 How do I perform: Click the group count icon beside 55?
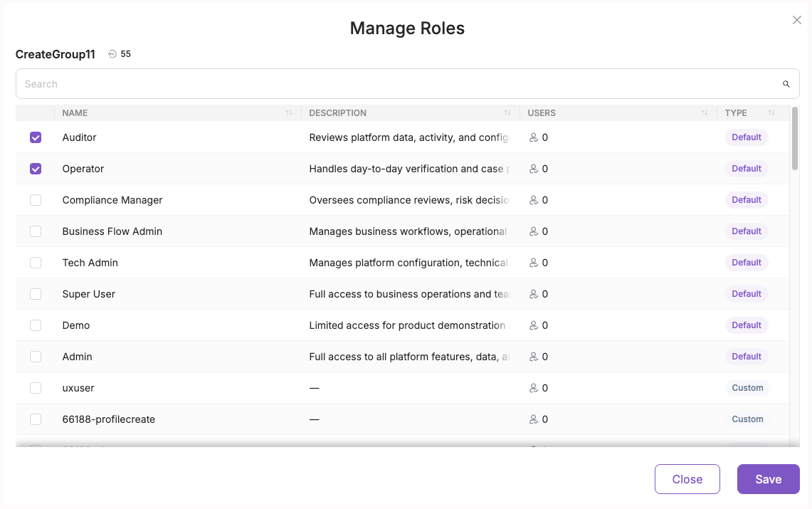(112, 54)
